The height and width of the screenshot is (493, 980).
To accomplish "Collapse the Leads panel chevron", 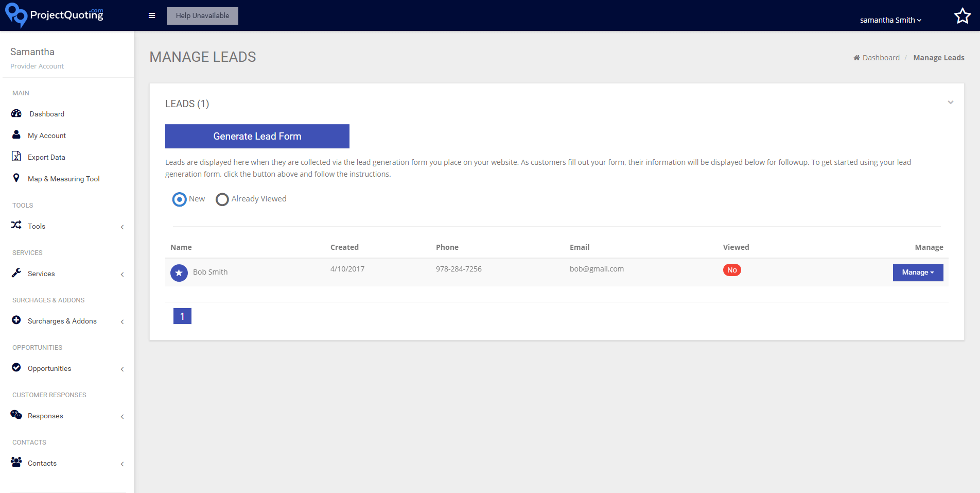I will point(951,103).
